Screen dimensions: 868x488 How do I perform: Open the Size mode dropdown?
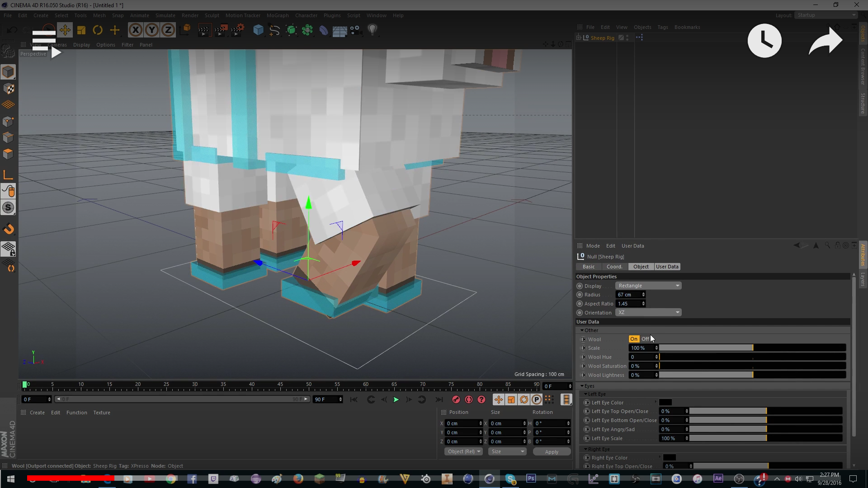(x=507, y=451)
